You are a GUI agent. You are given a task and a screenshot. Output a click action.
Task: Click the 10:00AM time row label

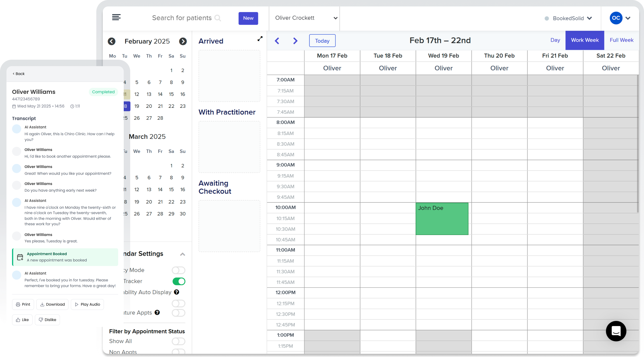point(285,208)
